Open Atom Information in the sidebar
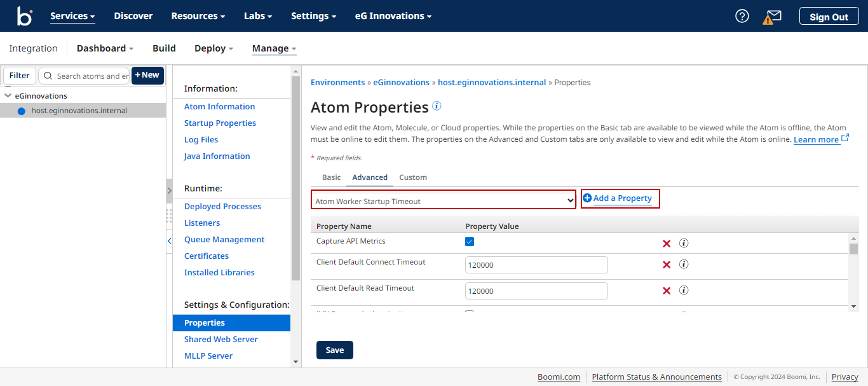Viewport: 868px width, 386px height. click(x=220, y=107)
